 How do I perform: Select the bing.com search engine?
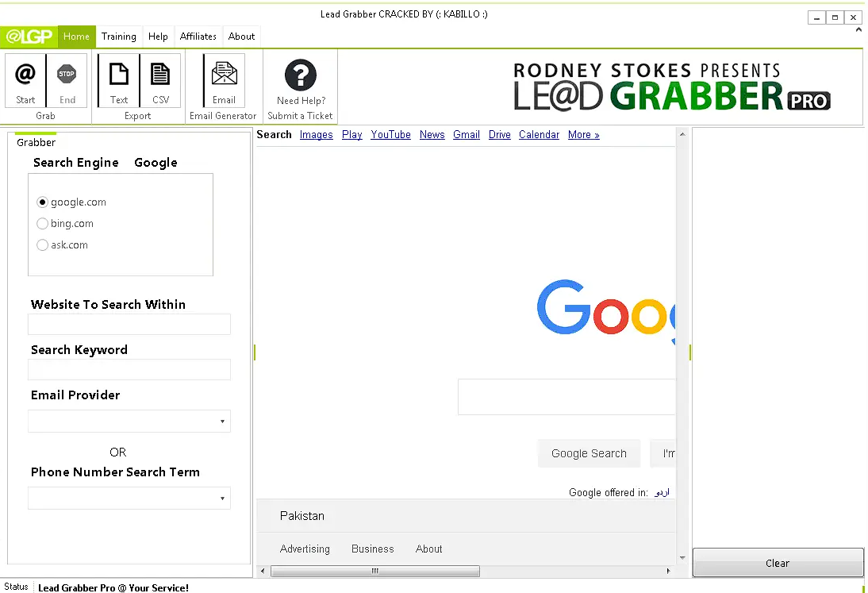click(42, 224)
